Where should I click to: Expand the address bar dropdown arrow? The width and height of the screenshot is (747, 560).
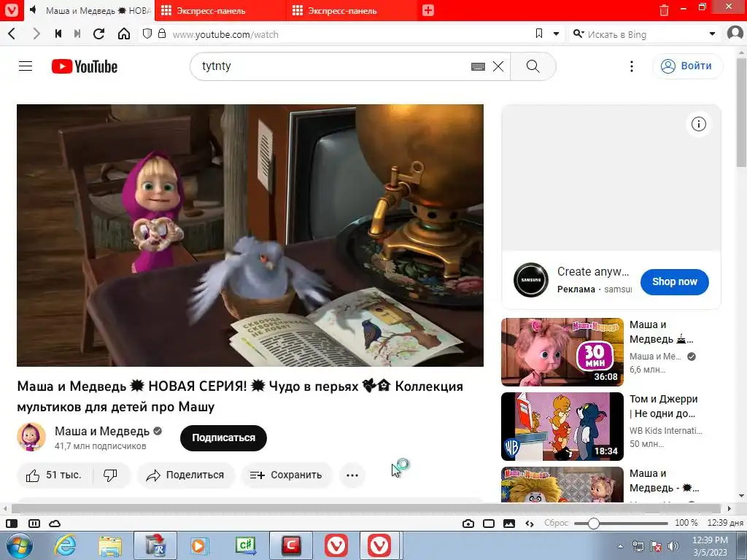click(556, 34)
